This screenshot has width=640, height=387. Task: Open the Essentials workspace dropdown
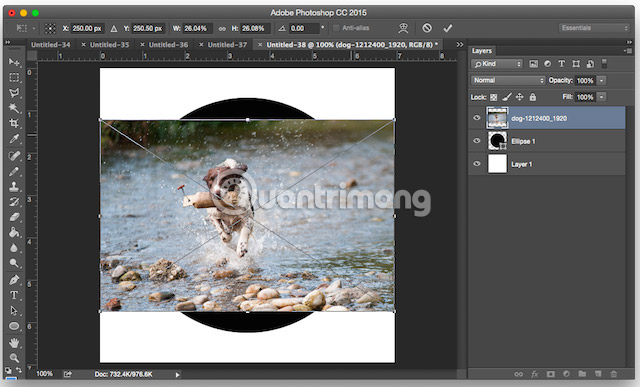tap(594, 28)
